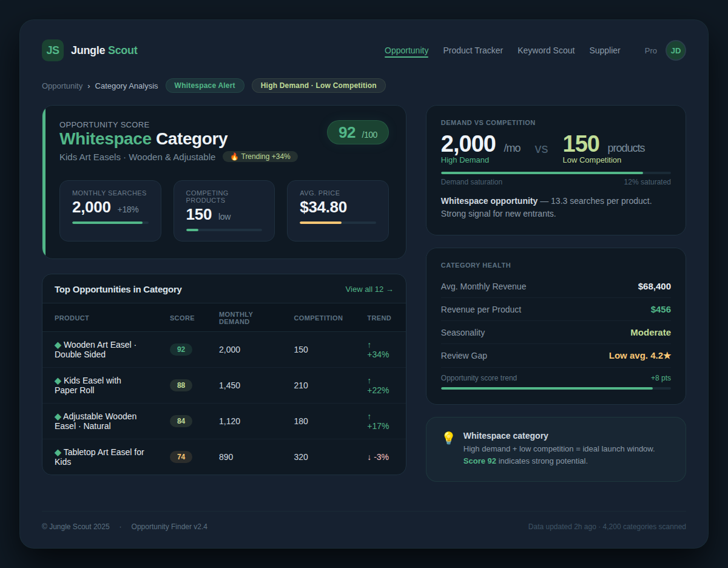Click monthly demand value 890
This screenshot has height=568, width=728.
[x=226, y=457]
